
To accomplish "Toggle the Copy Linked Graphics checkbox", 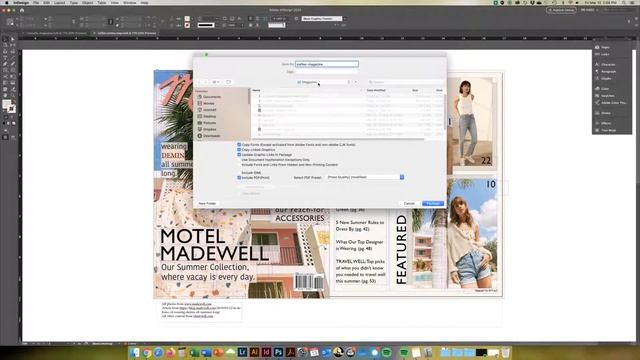I will pos(239,150).
